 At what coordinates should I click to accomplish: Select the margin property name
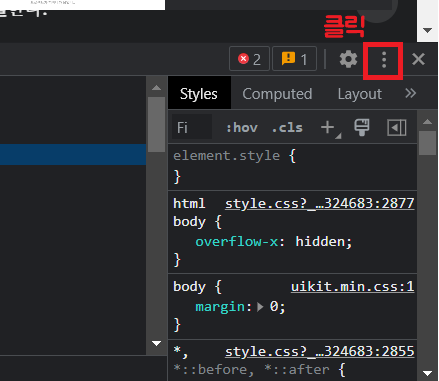pos(220,307)
